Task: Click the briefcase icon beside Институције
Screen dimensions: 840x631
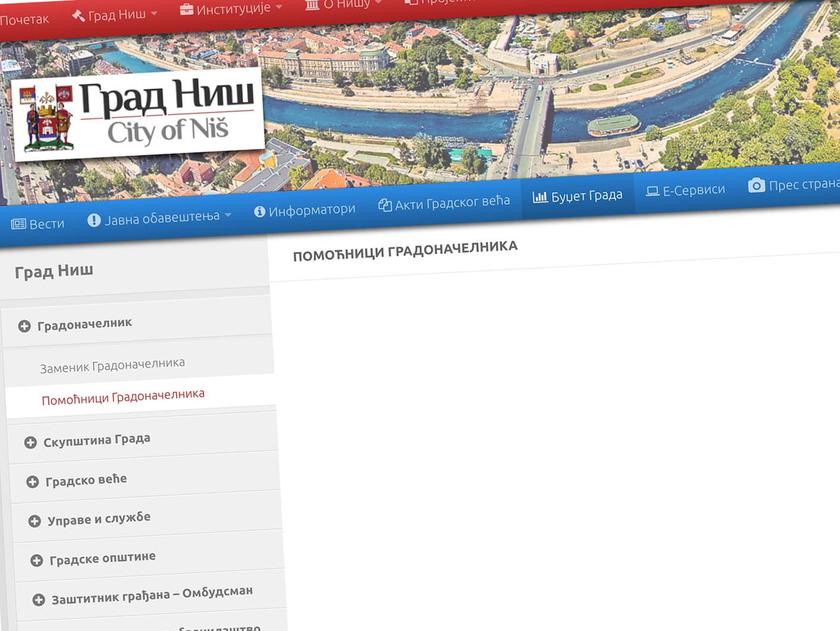Action: (x=186, y=10)
